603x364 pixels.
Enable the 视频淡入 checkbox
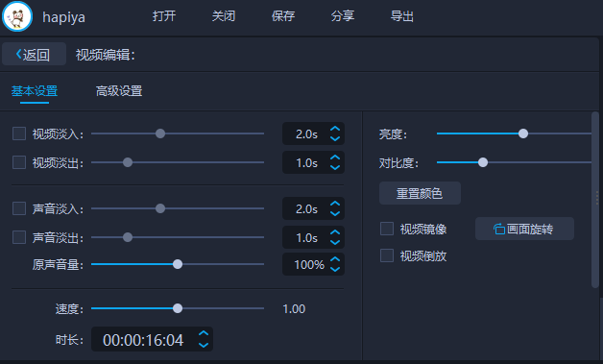click(x=19, y=133)
